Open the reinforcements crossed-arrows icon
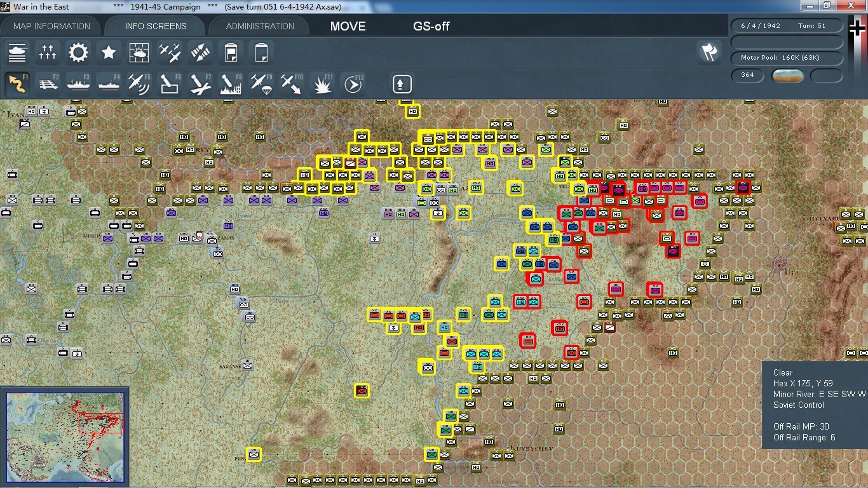Viewport: 868px width, 488px height. tap(200, 52)
